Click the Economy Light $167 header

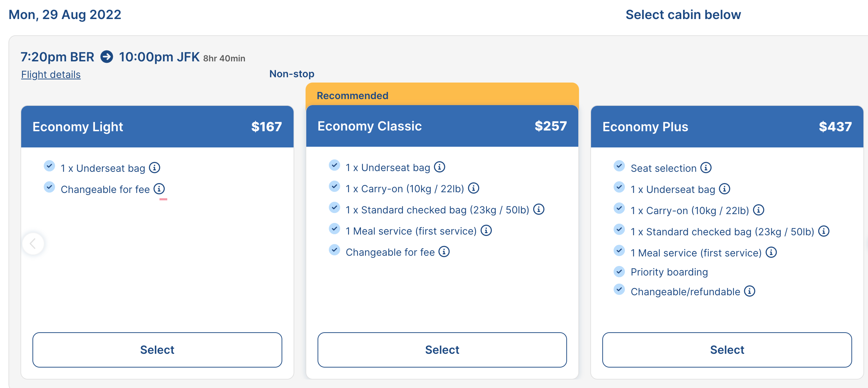tap(157, 127)
